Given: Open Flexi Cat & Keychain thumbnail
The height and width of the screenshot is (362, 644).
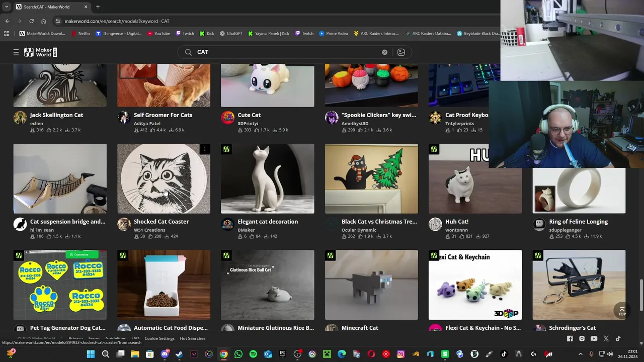Looking at the screenshot, I should tap(475, 285).
